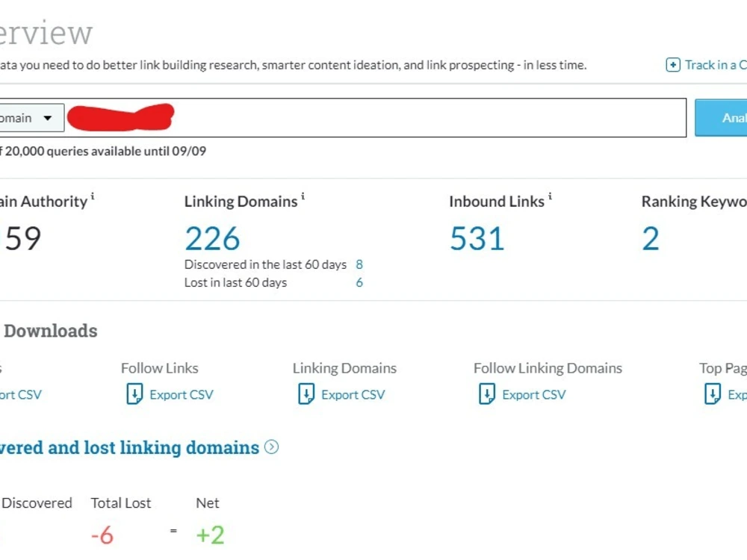
Task: Open the domain type dropdown arrow
Action: (x=48, y=118)
